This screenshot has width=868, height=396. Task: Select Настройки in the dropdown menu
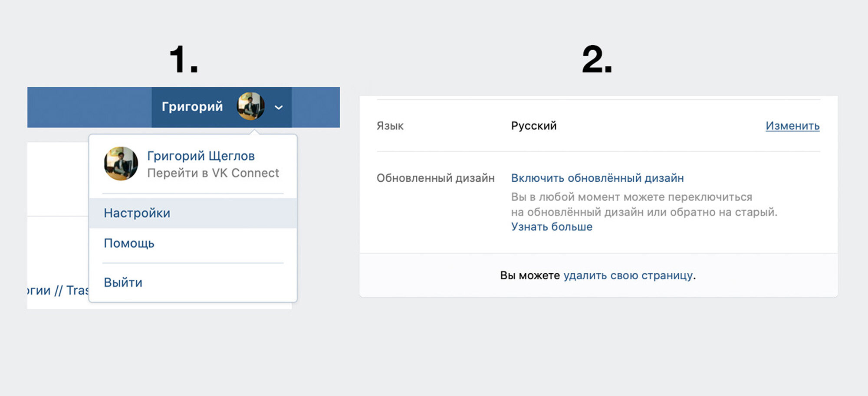tap(193, 213)
